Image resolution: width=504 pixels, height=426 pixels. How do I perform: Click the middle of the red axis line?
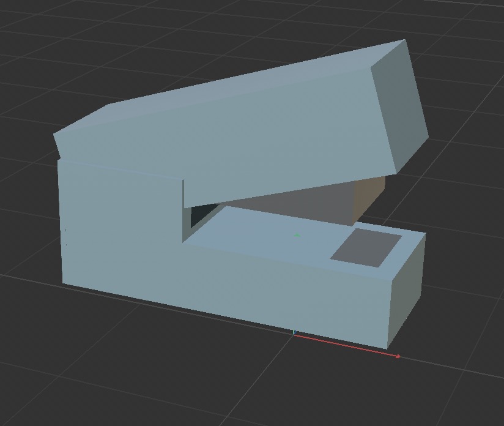coord(346,345)
